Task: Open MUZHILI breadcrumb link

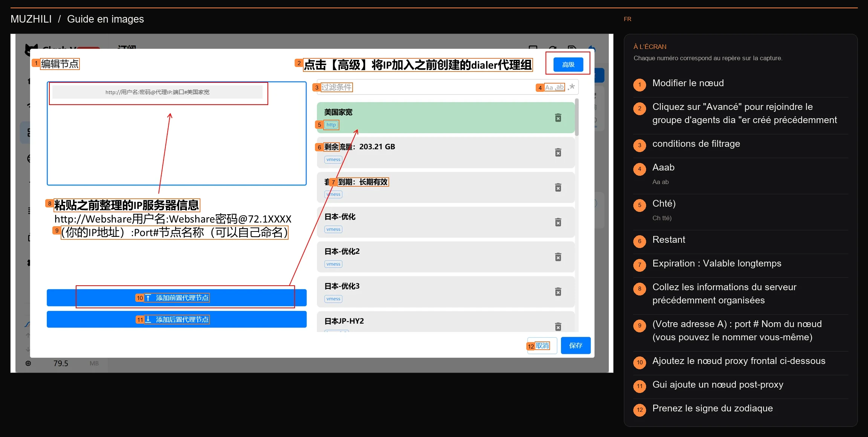Action: point(31,19)
